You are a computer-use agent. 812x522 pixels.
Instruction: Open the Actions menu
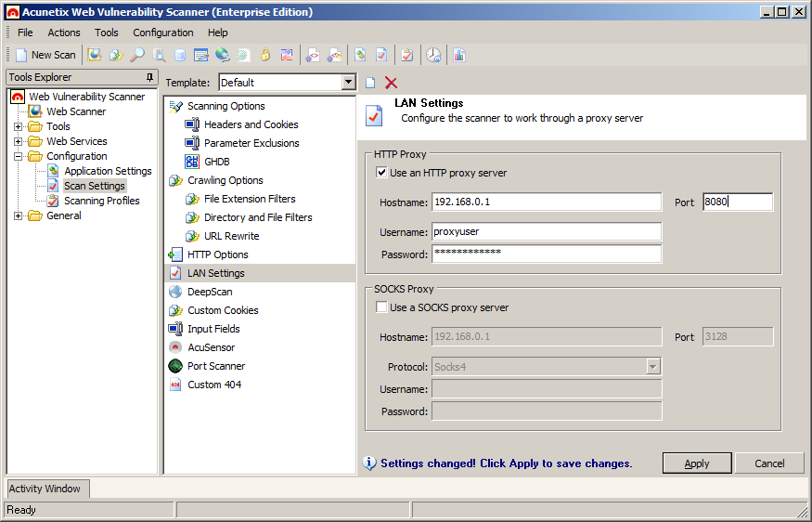(x=64, y=33)
